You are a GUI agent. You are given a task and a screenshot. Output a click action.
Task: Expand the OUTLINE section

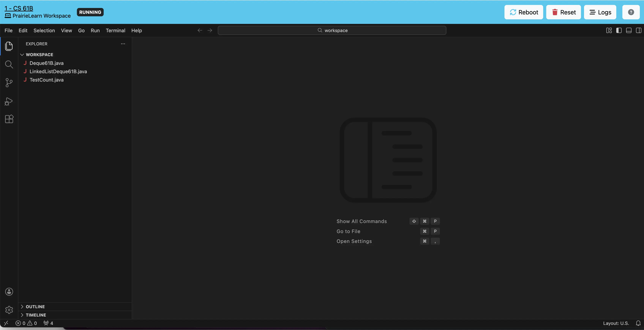pos(35,306)
